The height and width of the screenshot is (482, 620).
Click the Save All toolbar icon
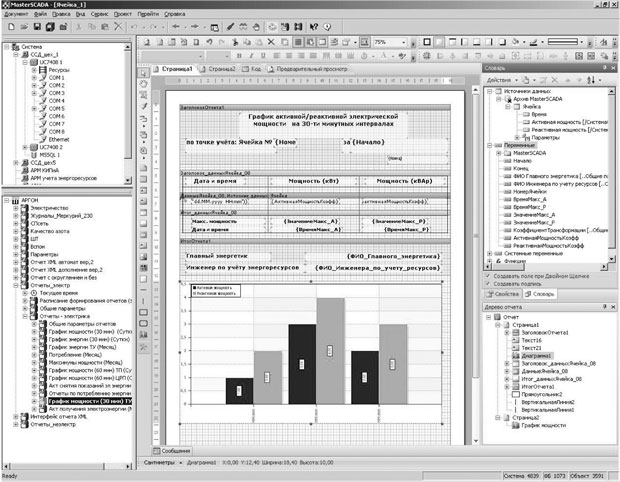coord(50,27)
